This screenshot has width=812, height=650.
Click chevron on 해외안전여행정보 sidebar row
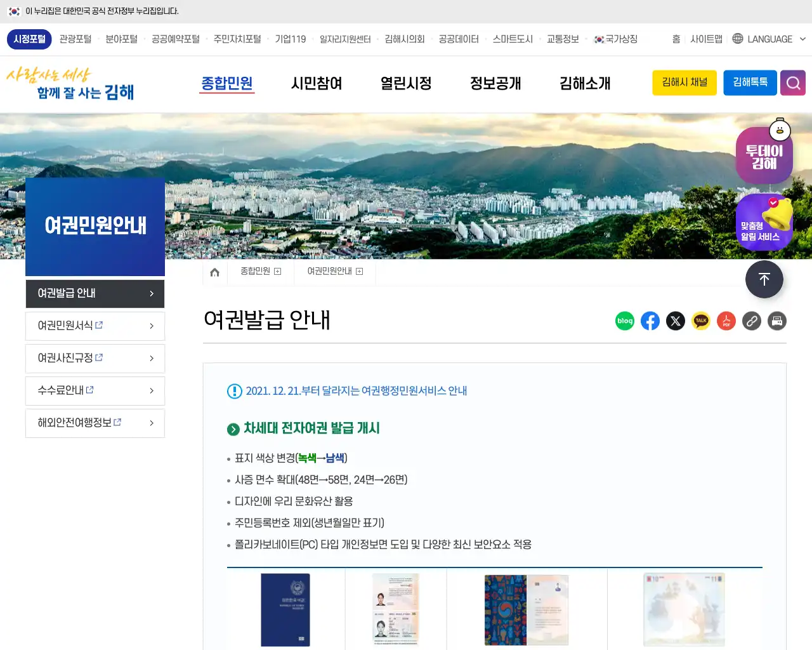(x=152, y=423)
